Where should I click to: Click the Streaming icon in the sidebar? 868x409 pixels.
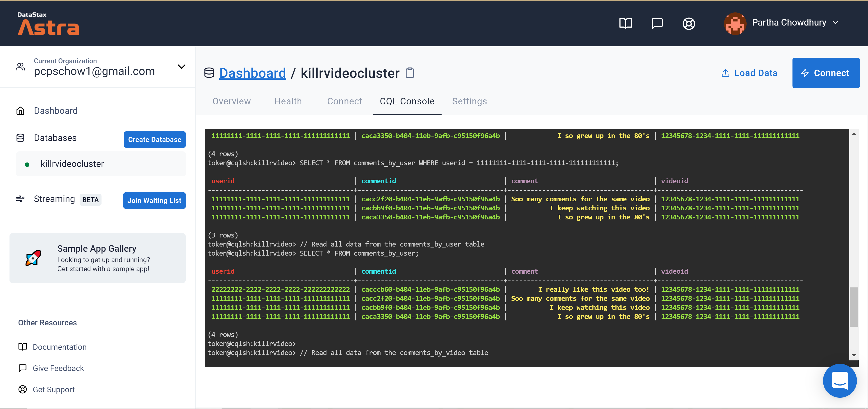tap(20, 199)
